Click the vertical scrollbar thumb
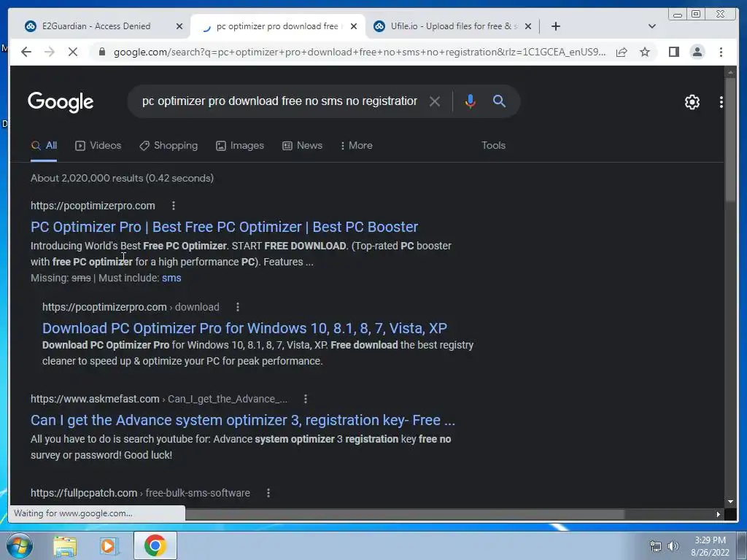The width and height of the screenshot is (747, 560). 730,139
